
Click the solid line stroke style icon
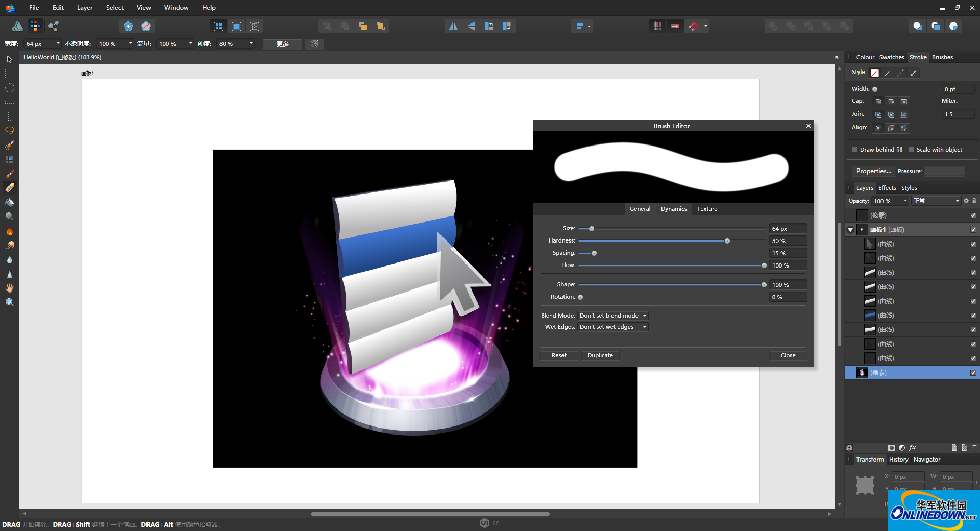[x=888, y=73]
